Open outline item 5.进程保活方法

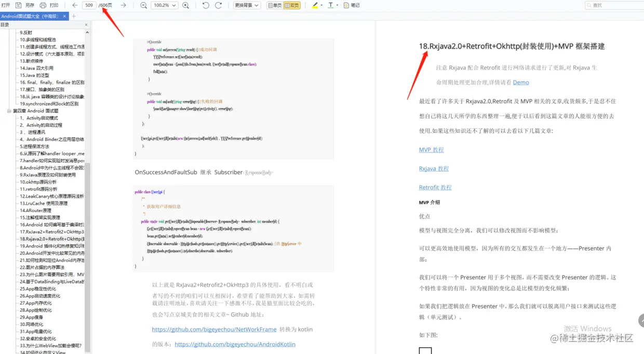[35, 147]
